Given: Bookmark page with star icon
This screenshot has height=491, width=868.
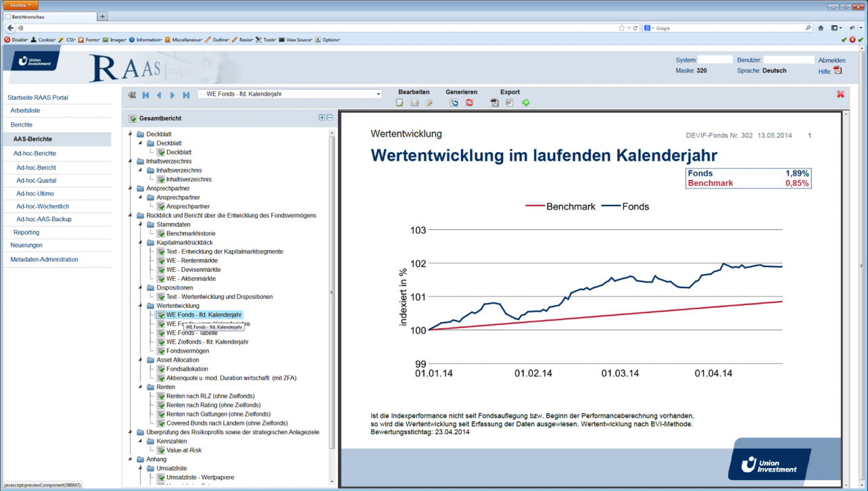Looking at the screenshot, I should 621,28.
